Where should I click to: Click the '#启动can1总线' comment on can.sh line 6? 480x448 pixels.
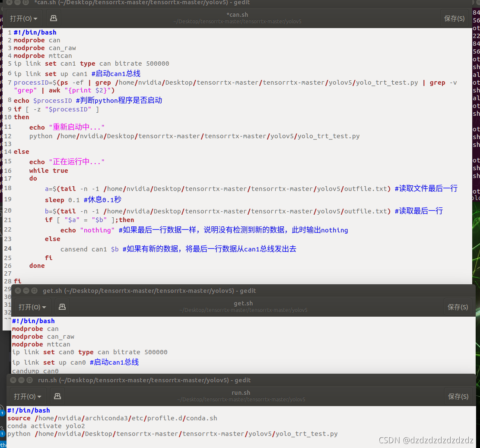[x=116, y=73]
